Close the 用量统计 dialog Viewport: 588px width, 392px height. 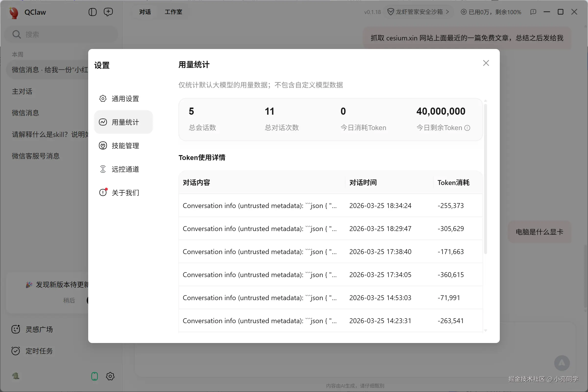(x=486, y=63)
